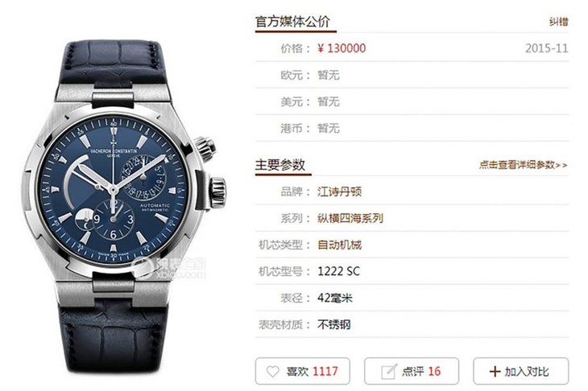Click the blue watch dial image
Viewport: 588px width, 391px height.
coord(114,190)
